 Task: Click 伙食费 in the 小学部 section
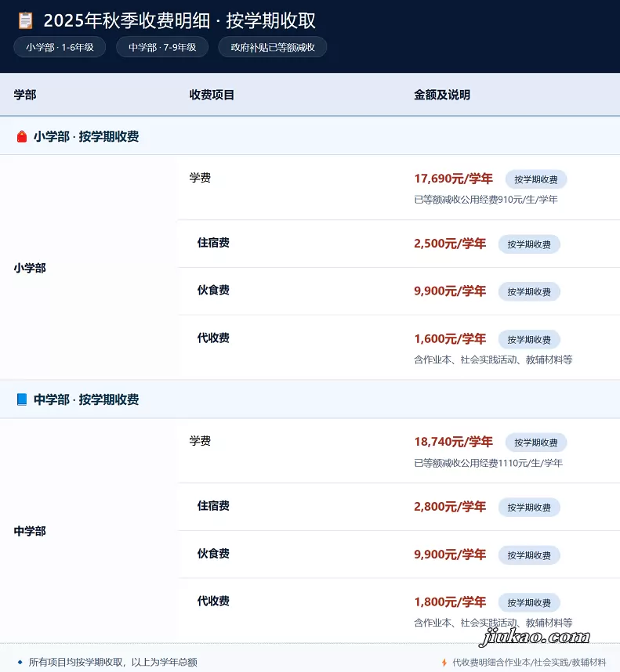[213, 290]
